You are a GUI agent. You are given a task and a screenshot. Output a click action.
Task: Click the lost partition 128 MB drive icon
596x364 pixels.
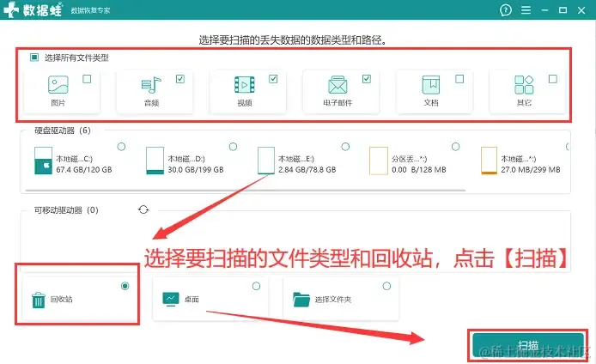[379, 161]
